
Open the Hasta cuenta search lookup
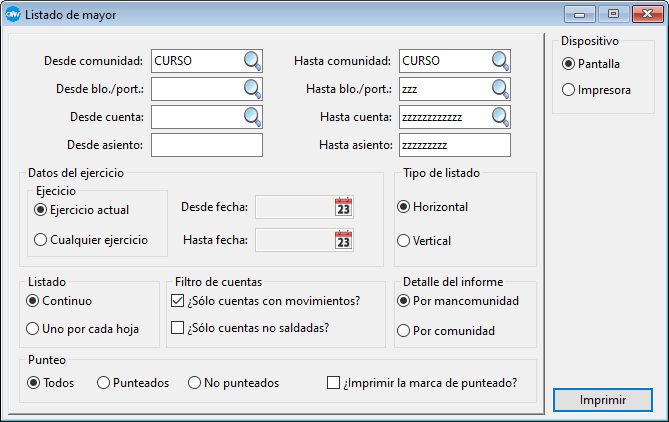tap(500, 117)
